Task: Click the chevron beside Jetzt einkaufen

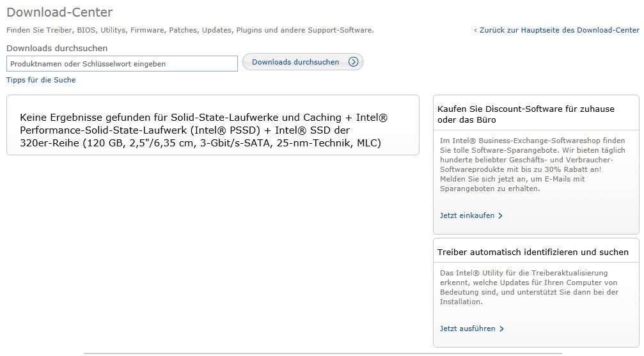Action: [x=501, y=216]
